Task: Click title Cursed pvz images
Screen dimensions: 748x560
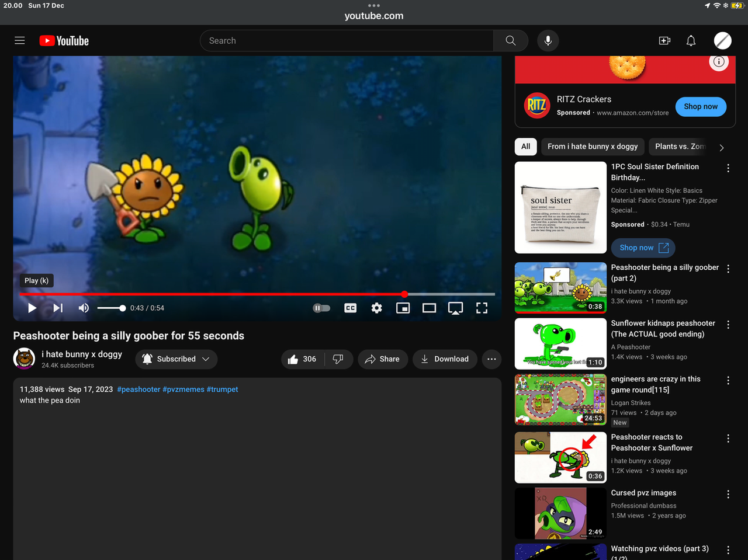Action: tap(643, 493)
